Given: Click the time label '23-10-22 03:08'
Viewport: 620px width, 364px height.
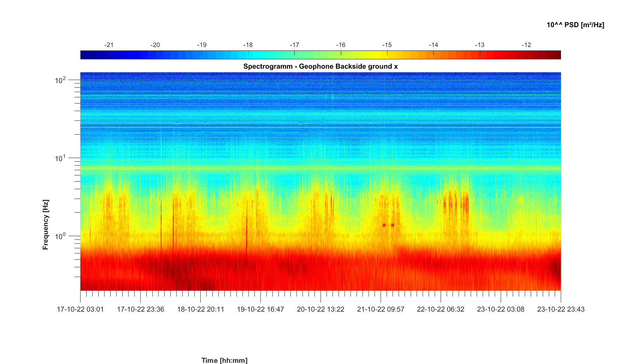Looking at the screenshot, I should [501, 309].
